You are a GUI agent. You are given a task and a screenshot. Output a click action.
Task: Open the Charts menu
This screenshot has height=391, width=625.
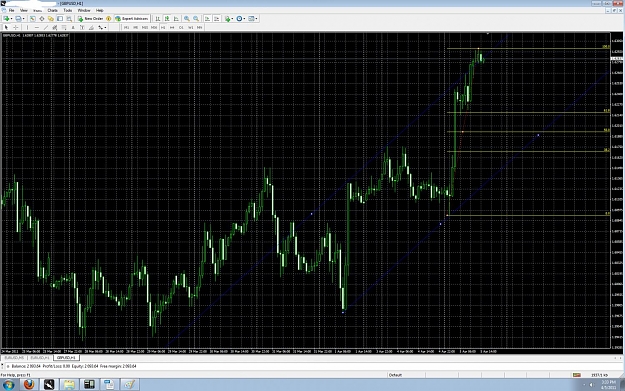(x=53, y=10)
